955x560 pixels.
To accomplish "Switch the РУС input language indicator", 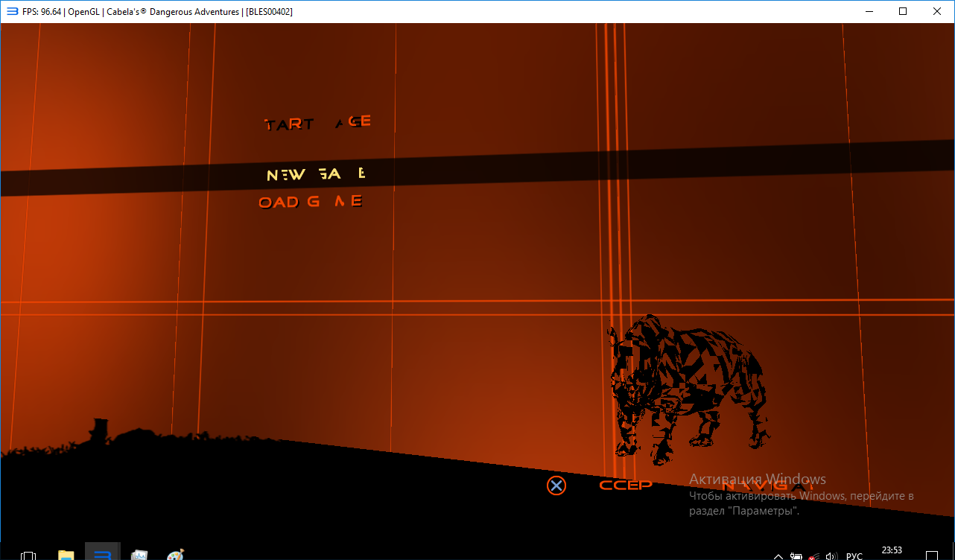I will pos(854,556).
